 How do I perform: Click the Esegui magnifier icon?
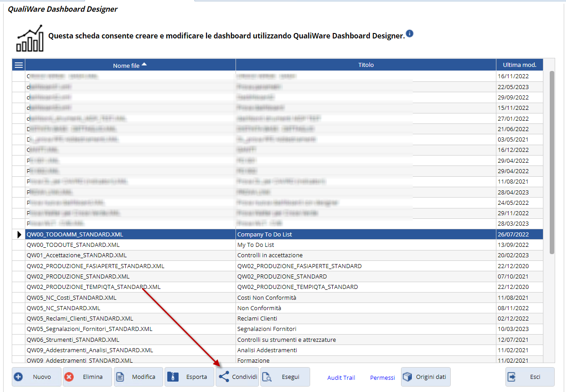(268, 377)
